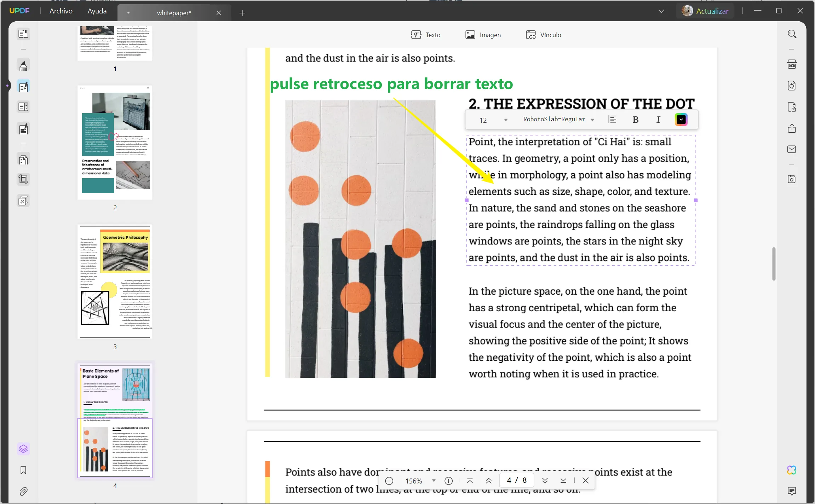
Task: Toggle bold formatting
Action: [636, 120]
